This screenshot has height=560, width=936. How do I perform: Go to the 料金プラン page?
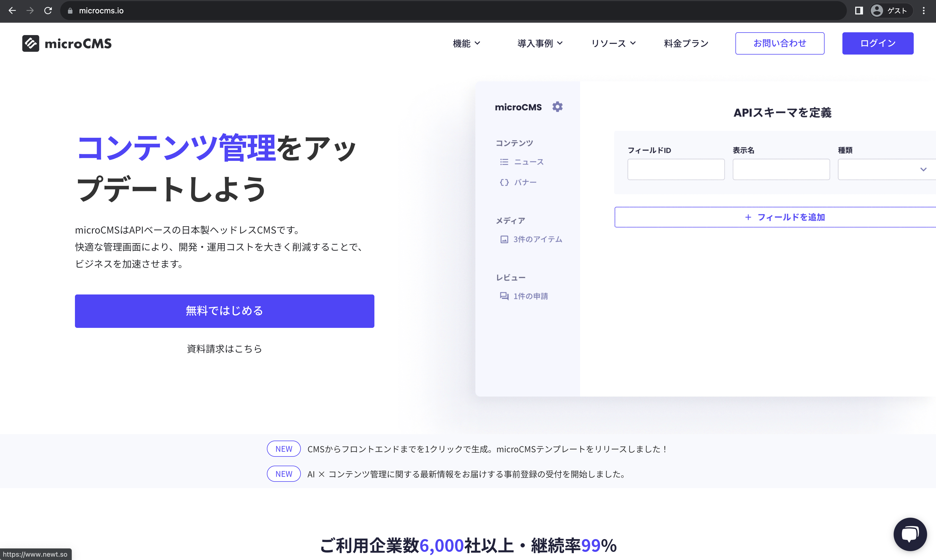click(x=686, y=43)
